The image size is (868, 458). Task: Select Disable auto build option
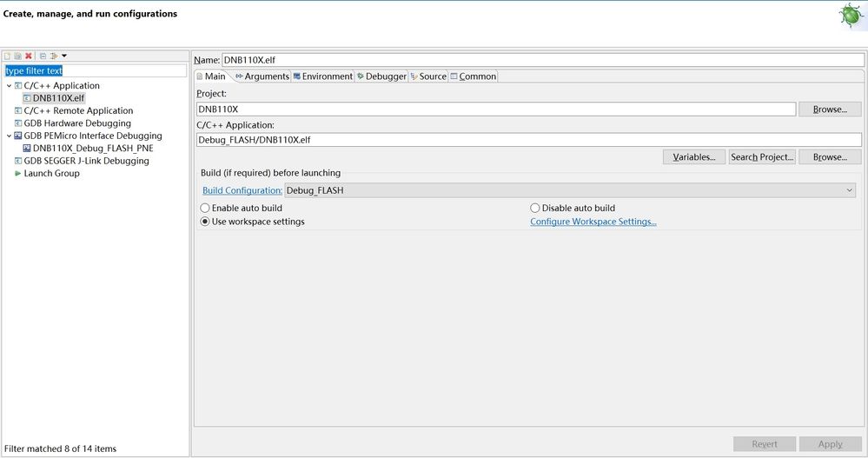point(535,209)
